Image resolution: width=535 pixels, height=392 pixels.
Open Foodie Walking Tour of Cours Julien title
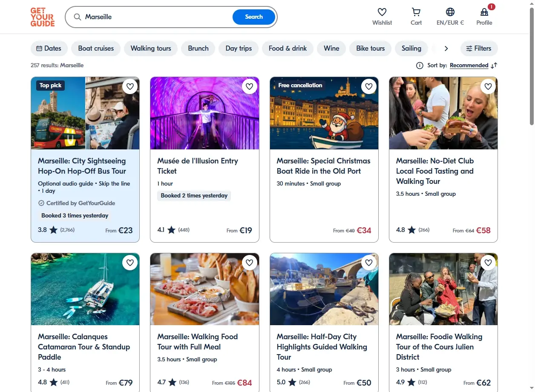click(x=439, y=347)
